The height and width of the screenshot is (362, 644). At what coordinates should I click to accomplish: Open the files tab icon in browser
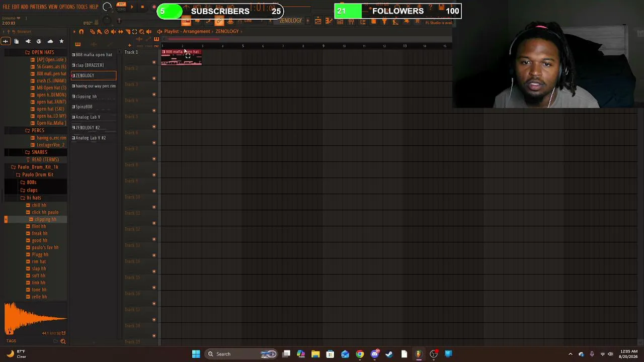point(17,41)
